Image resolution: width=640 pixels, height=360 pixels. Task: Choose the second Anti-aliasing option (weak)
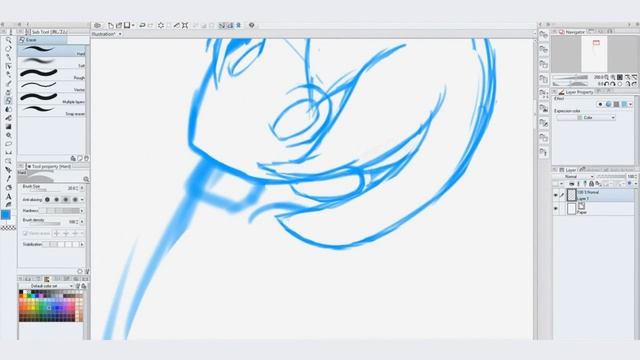[x=56, y=200]
